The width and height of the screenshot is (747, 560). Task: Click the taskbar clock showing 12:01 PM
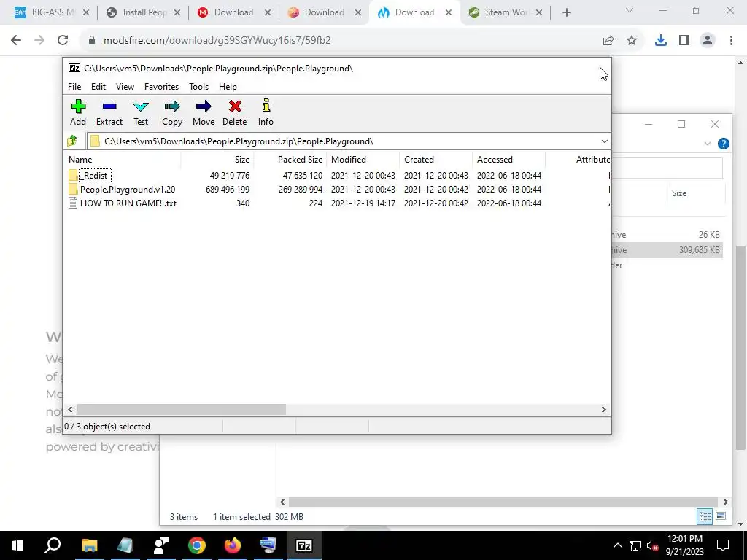(685, 545)
